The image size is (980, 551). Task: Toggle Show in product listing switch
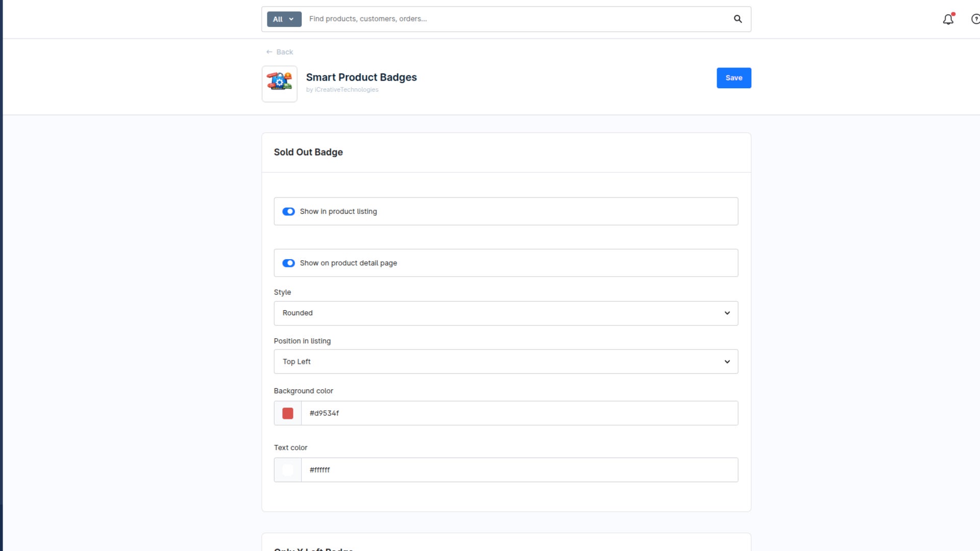coord(288,212)
